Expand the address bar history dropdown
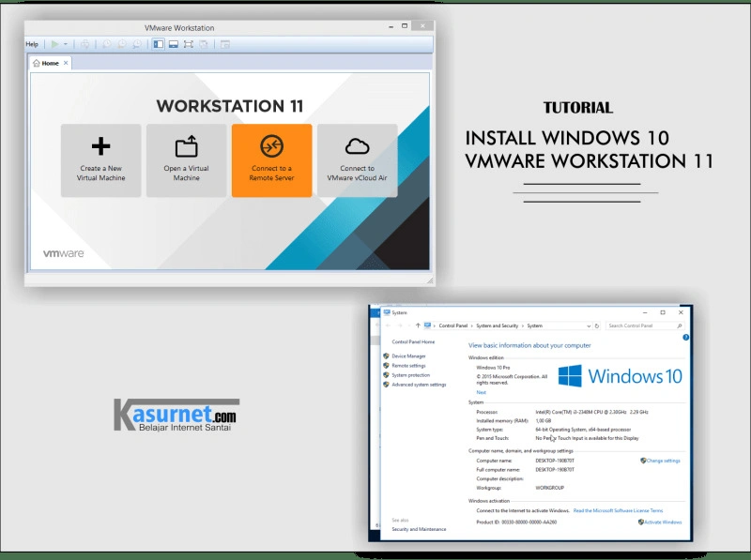 589,325
